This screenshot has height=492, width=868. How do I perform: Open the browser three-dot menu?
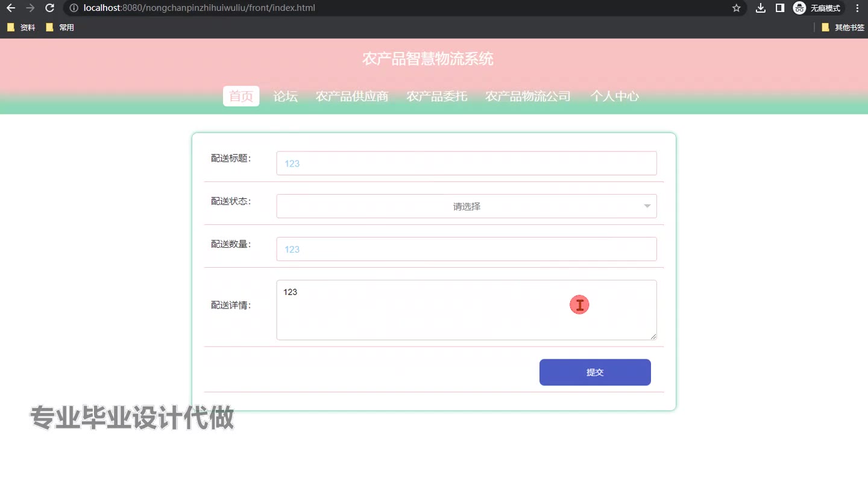click(x=858, y=8)
